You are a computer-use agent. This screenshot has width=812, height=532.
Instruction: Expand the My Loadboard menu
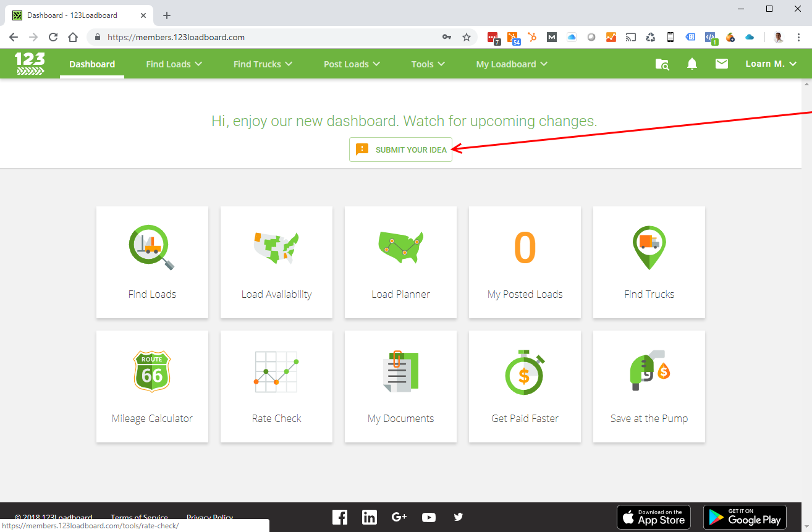(512, 64)
